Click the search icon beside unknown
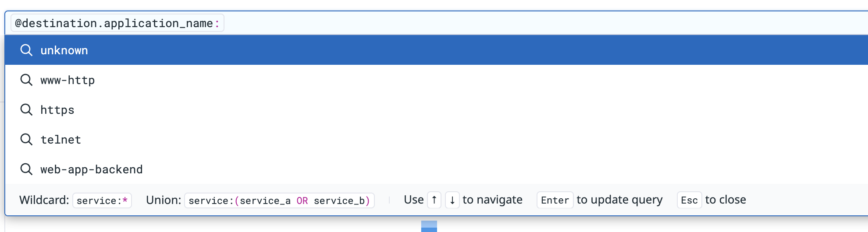Viewport: 868px width, 232px height. pyautogui.click(x=26, y=50)
